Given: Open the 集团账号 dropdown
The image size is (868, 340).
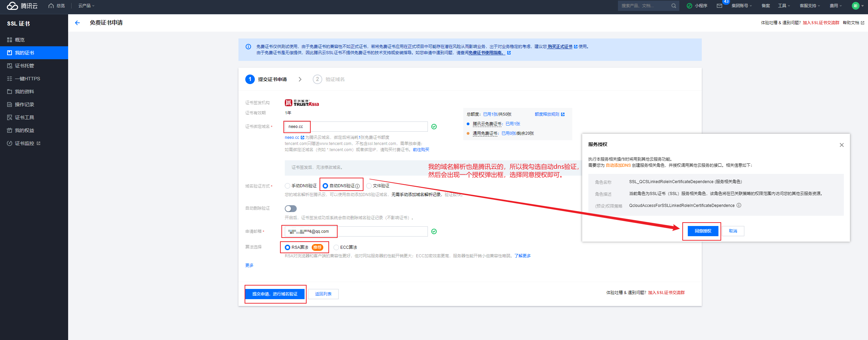Looking at the screenshot, I should pyautogui.click(x=741, y=6).
